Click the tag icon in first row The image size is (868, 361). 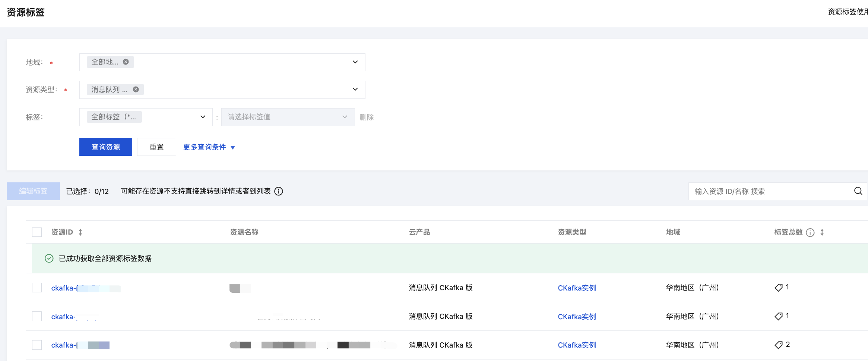778,288
